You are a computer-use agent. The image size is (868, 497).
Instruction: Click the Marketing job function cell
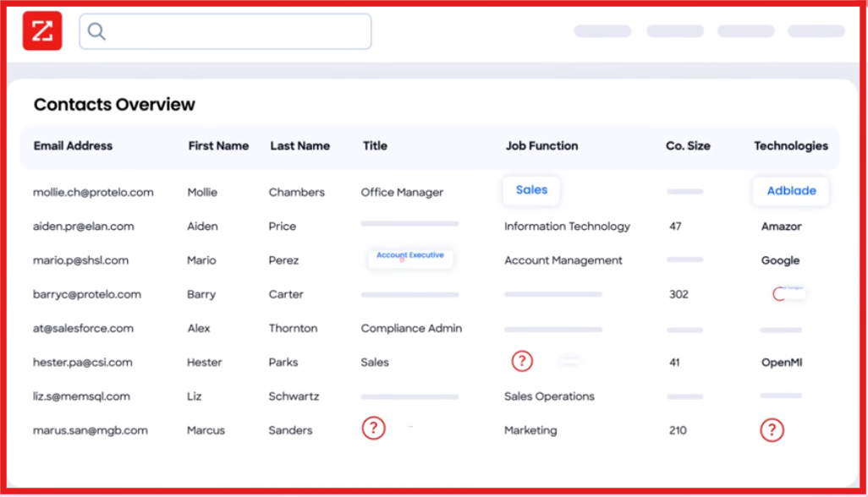[530, 431]
